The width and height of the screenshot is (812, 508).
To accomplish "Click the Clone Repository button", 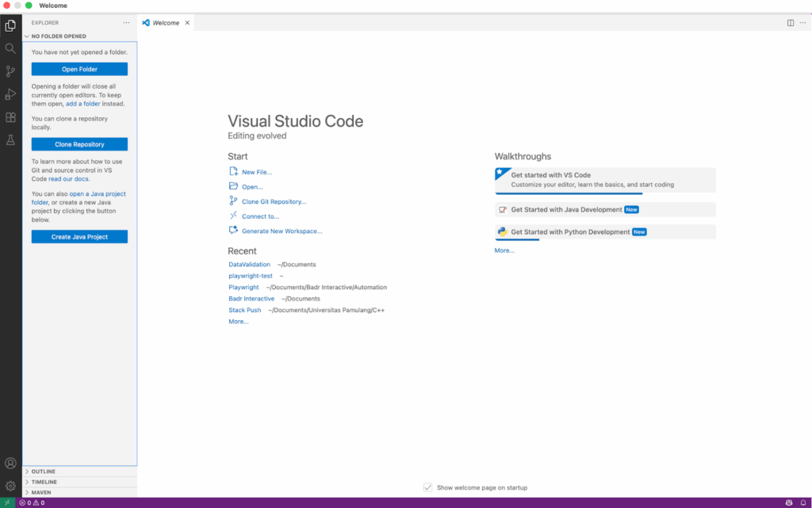I will click(79, 144).
